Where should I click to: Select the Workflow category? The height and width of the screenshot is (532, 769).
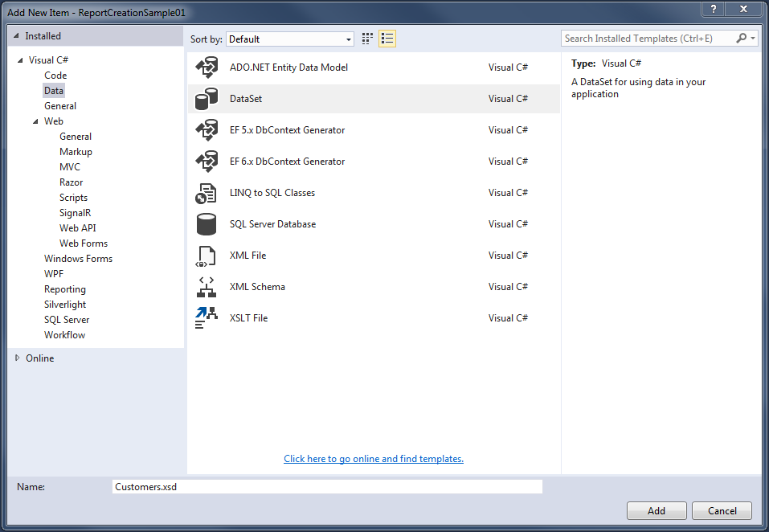tap(65, 335)
